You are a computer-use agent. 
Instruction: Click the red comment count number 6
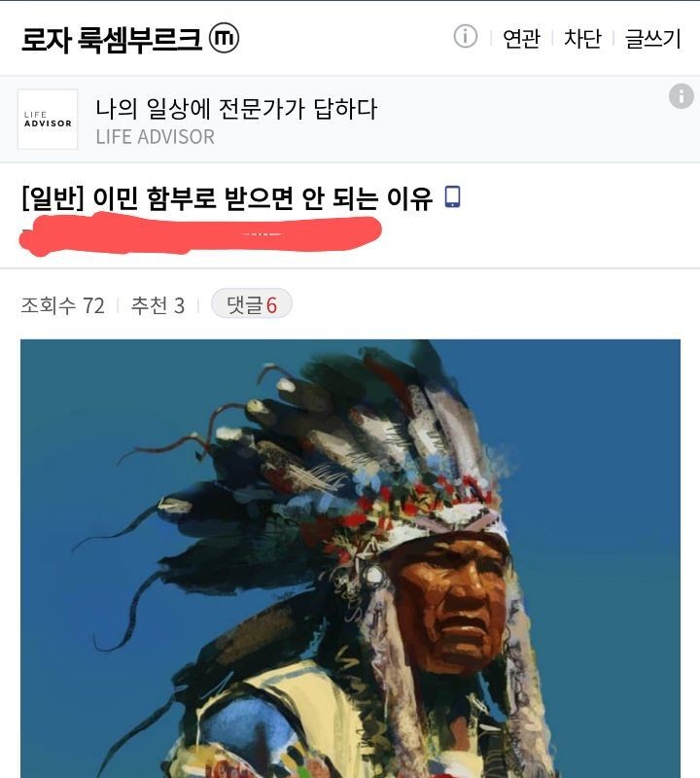click(271, 305)
